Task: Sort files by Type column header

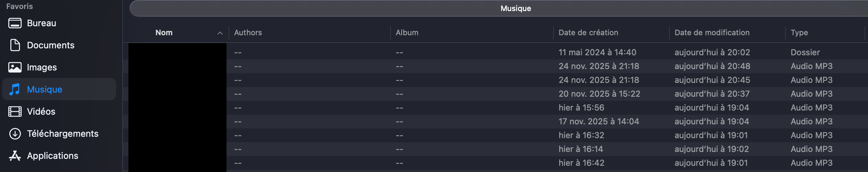Action: coord(799,33)
